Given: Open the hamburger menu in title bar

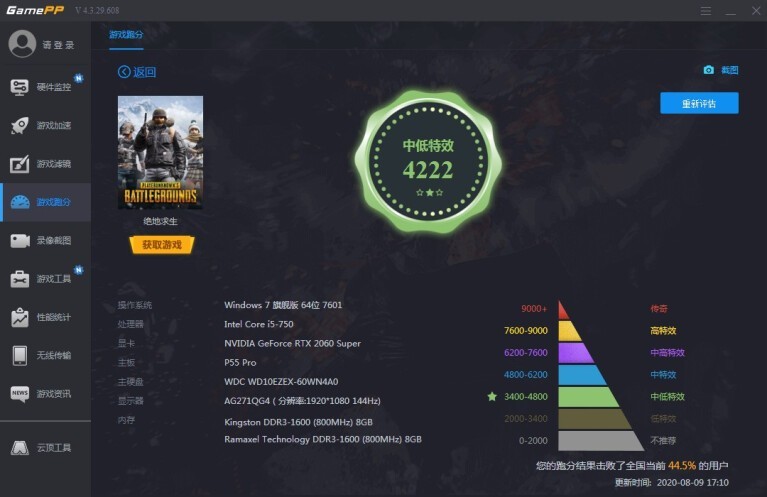Looking at the screenshot, I should [x=705, y=11].
